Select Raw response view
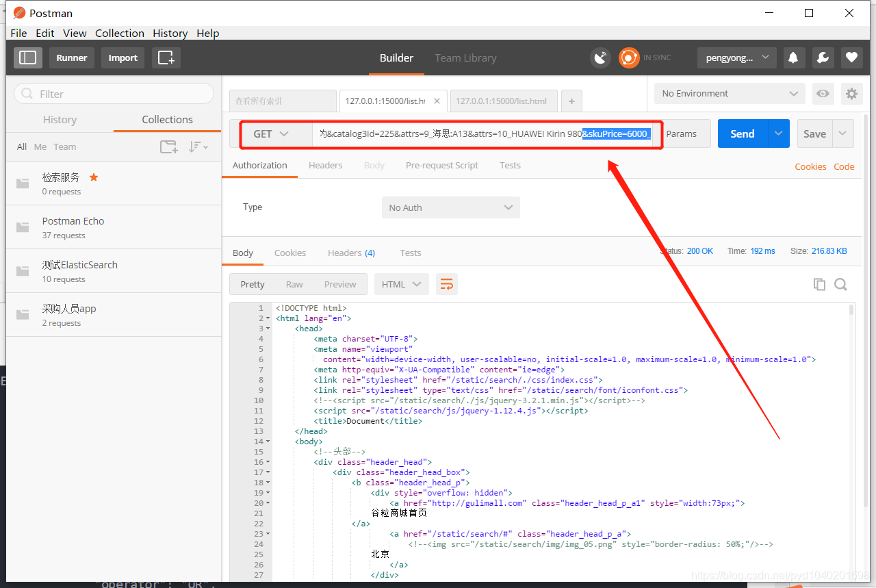 294,284
